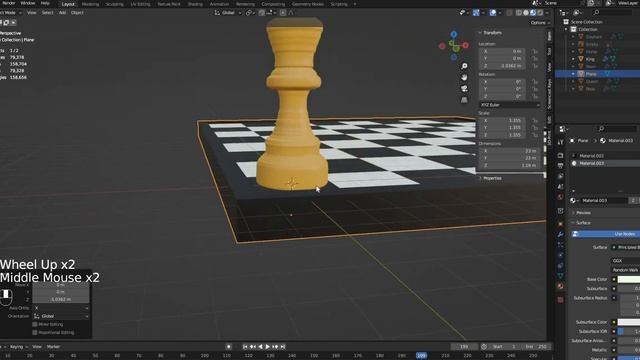Click the outliner display mode icon
Image resolution: width=640 pixels, height=360 pixels.
coord(578,13)
